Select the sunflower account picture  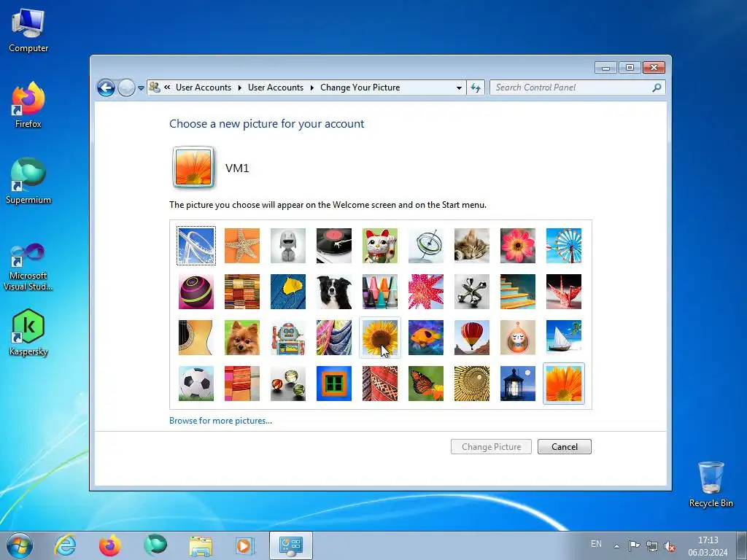[x=380, y=338]
